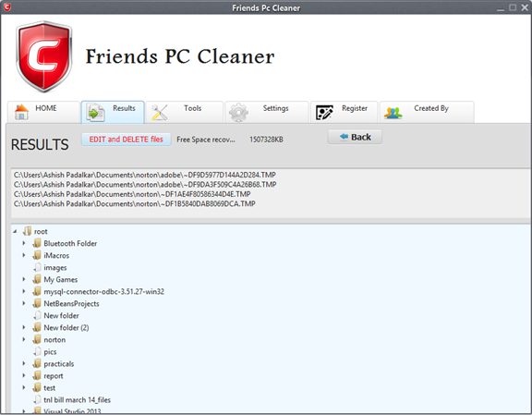Expand the New folder (2) node
Screen dimensions: 532x415
tap(24, 327)
